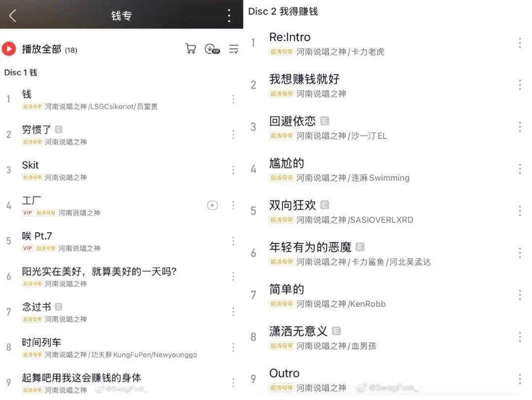532x400 pixels.
Task: Open more options for 穷惯了
Action: (233, 135)
